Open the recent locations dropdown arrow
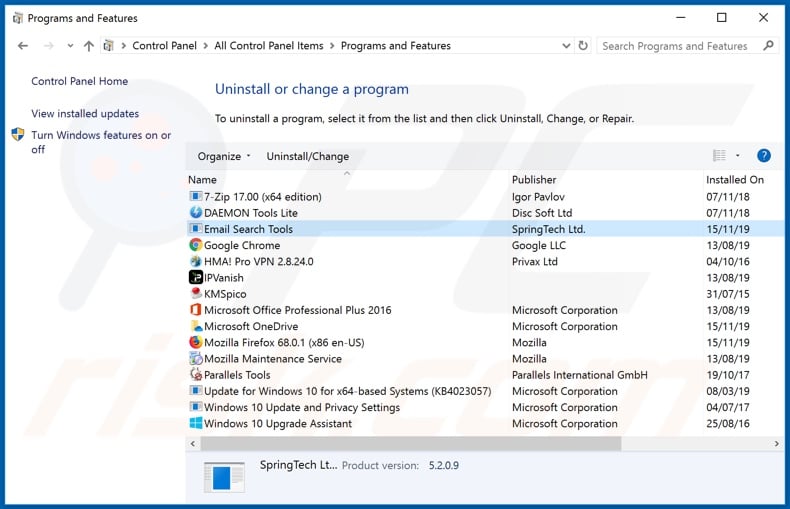 (70, 46)
